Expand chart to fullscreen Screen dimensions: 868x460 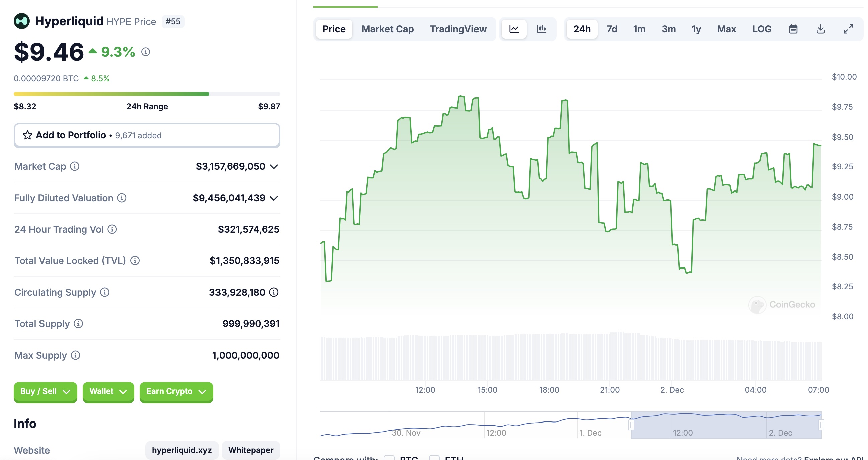[848, 29]
